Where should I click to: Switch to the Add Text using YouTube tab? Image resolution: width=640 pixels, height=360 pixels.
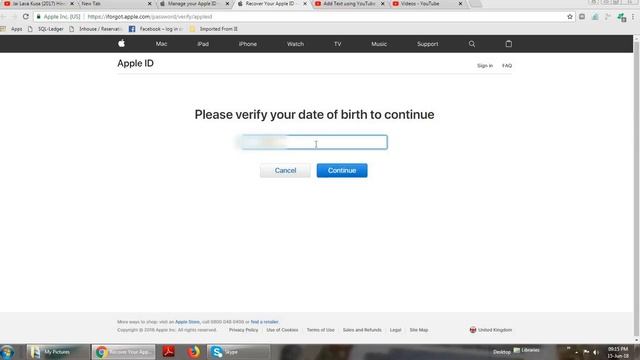tap(349, 4)
